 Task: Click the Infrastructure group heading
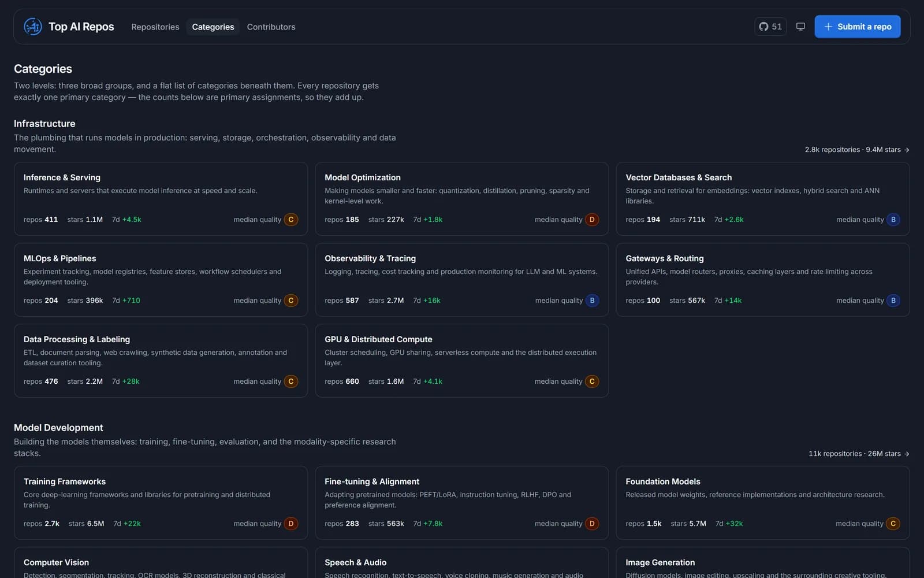(x=44, y=124)
